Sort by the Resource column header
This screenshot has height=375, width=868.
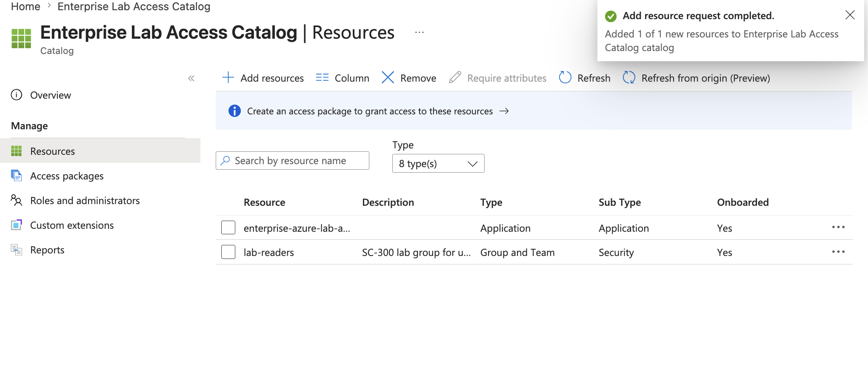(x=264, y=202)
